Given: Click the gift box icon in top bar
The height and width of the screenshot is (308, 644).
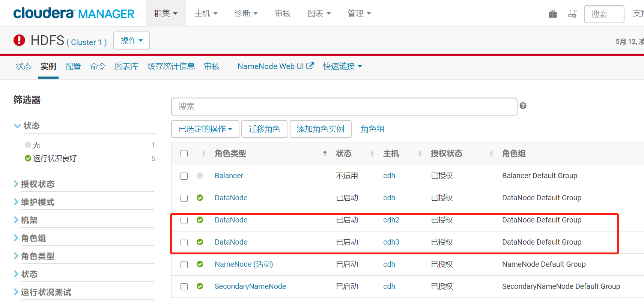Looking at the screenshot, I should click(552, 14).
